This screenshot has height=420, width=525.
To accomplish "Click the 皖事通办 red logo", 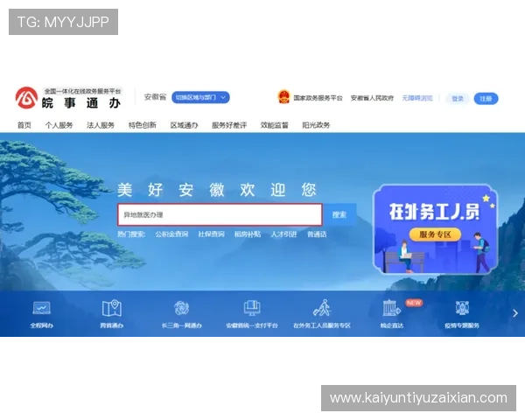I will pos(26,98).
